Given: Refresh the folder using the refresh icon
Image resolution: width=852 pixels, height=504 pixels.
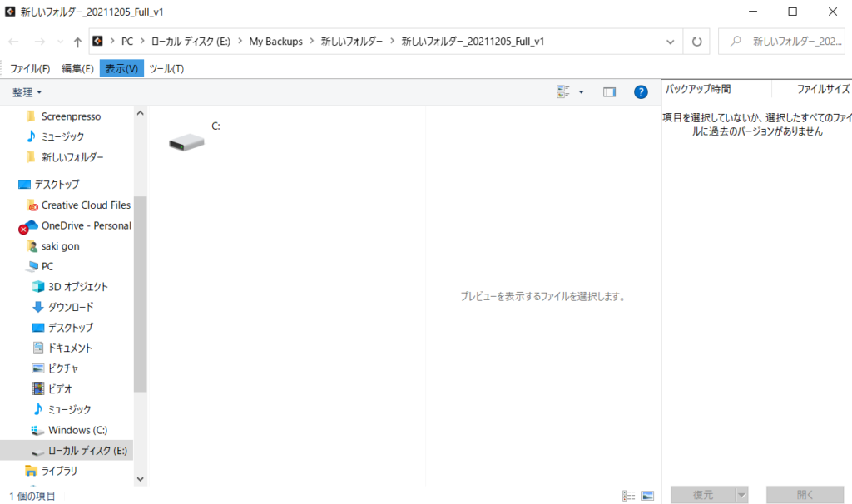Looking at the screenshot, I should [696, 41].
